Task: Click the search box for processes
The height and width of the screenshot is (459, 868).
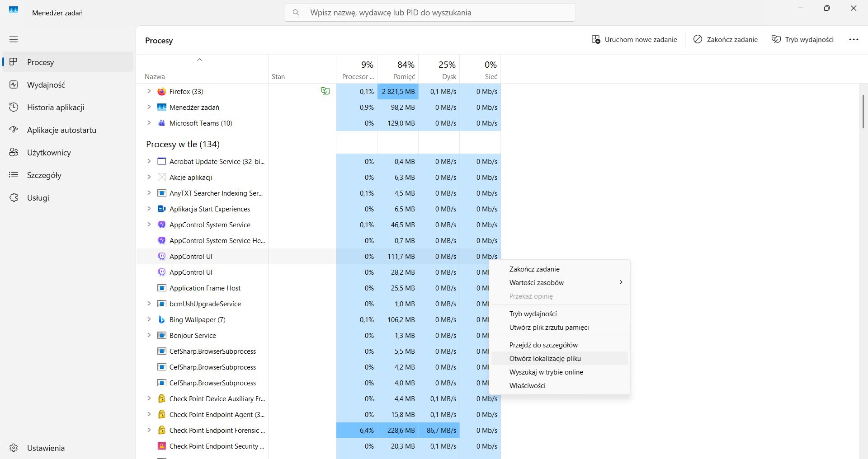Action: [x=429, y=13]
